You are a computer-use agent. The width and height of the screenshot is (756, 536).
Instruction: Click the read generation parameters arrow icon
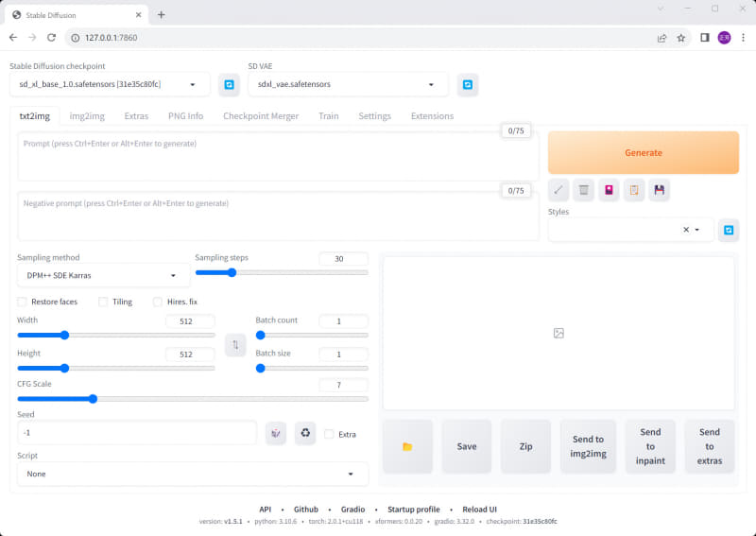[558, 190]
